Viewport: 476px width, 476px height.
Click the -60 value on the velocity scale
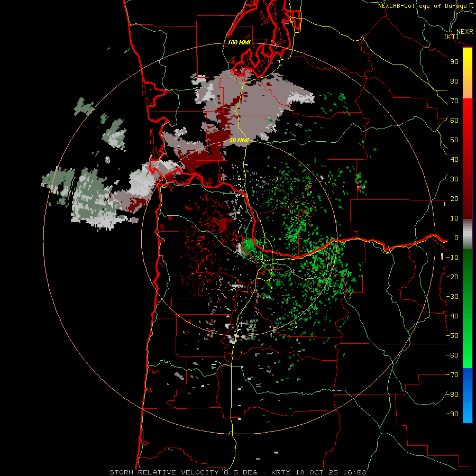[452, 355]
